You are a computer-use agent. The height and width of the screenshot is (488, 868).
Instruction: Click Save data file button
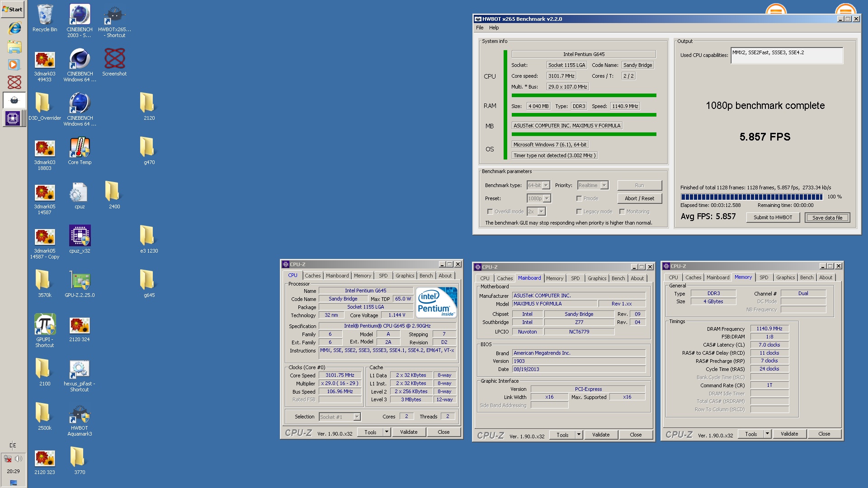pyautogui.click(x=827, y=218)
